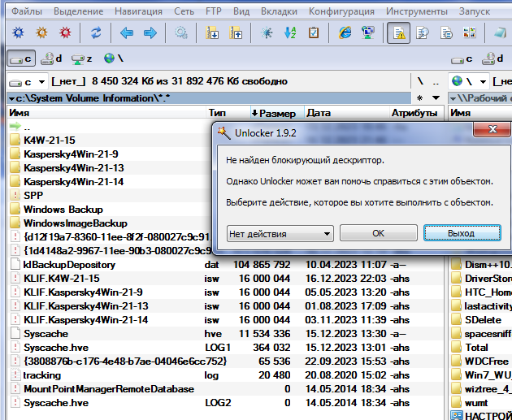Select the 'Windows Backup' folder
Screen dimensions: 512x420
click(63, 209)
